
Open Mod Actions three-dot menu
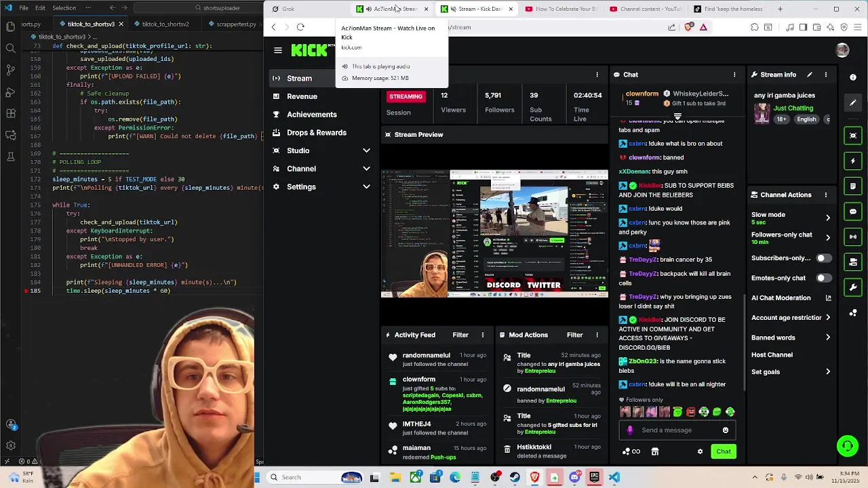(x=597, y=335)
